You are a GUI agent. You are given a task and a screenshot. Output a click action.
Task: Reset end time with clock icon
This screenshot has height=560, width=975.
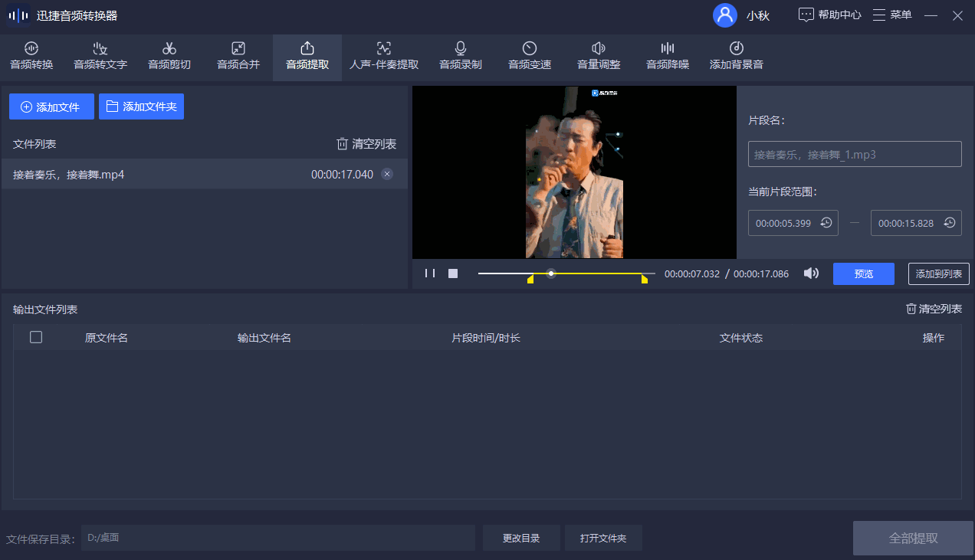(x=950, y=223)
